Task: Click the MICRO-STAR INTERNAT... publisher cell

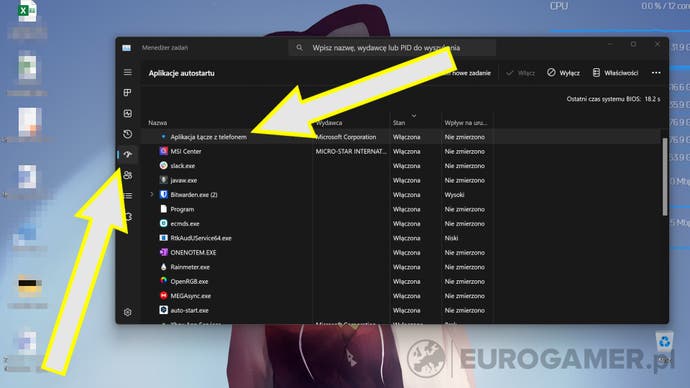Action: tap(351, 151)
